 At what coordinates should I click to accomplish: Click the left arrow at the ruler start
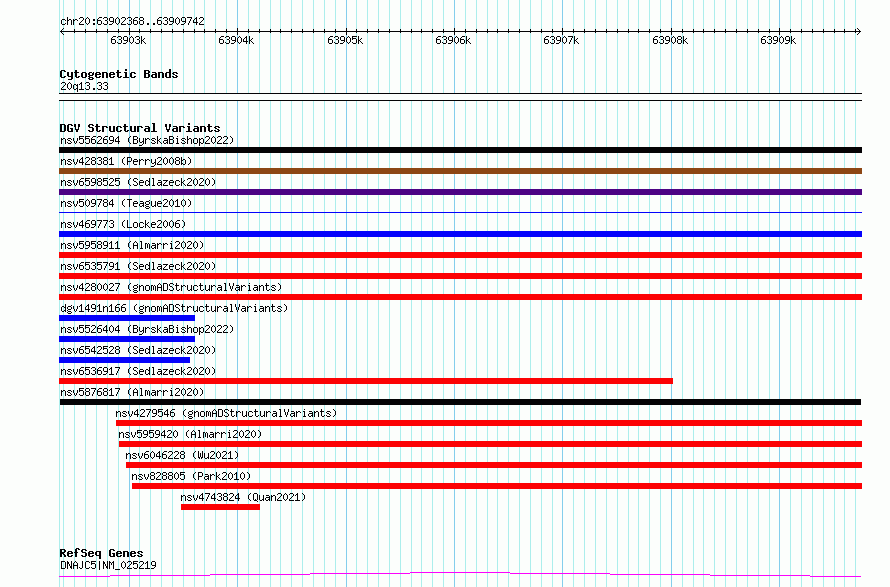tap(62, 32)
